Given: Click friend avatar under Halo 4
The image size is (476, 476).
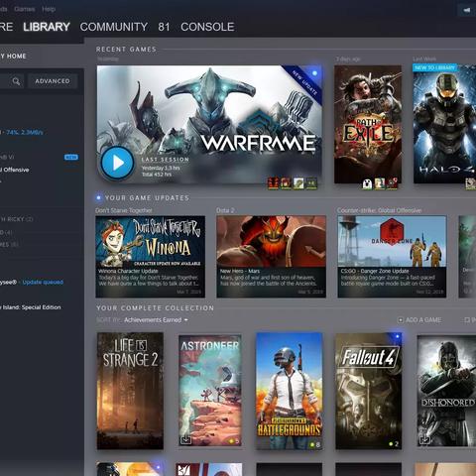Looking at the screenshot, I should click(471, 183).
